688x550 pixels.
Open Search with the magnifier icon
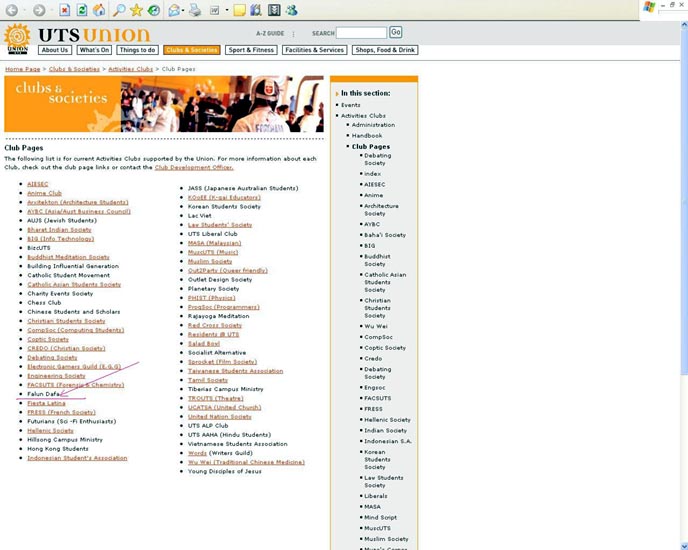tap(119, 10)
